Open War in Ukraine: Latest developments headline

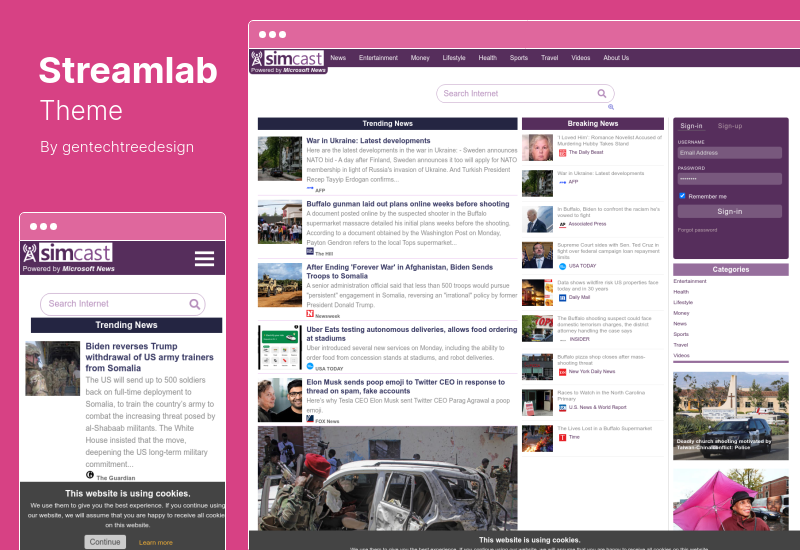click(x=368, y=141)
